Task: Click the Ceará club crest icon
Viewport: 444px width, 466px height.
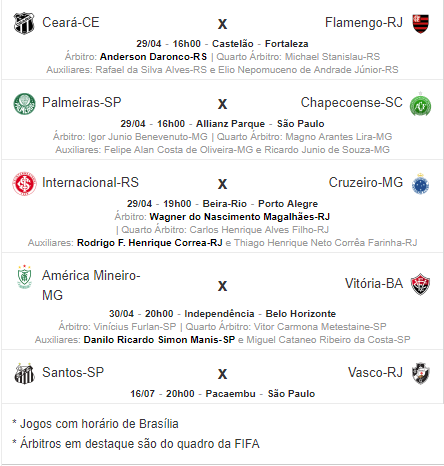Action: (24, 23)
